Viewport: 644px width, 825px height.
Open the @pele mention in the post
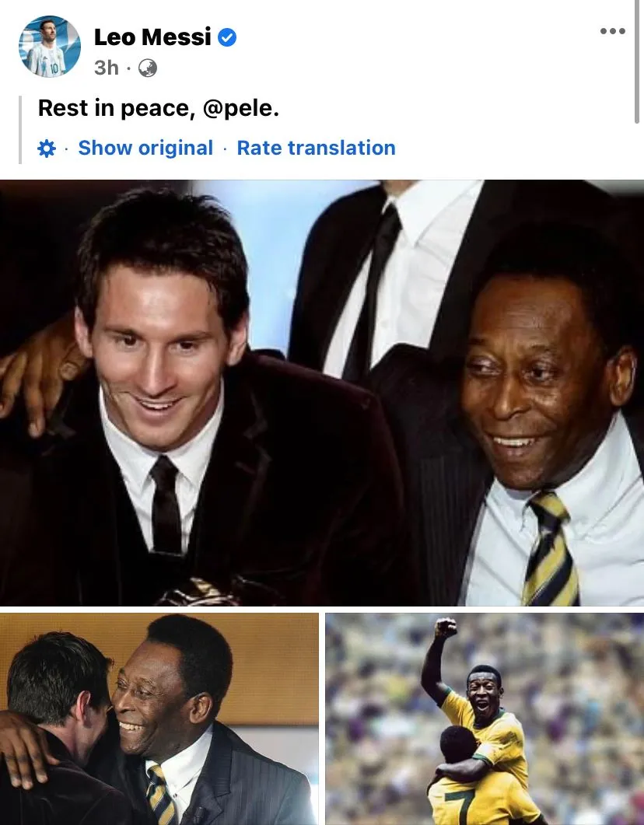240,108
